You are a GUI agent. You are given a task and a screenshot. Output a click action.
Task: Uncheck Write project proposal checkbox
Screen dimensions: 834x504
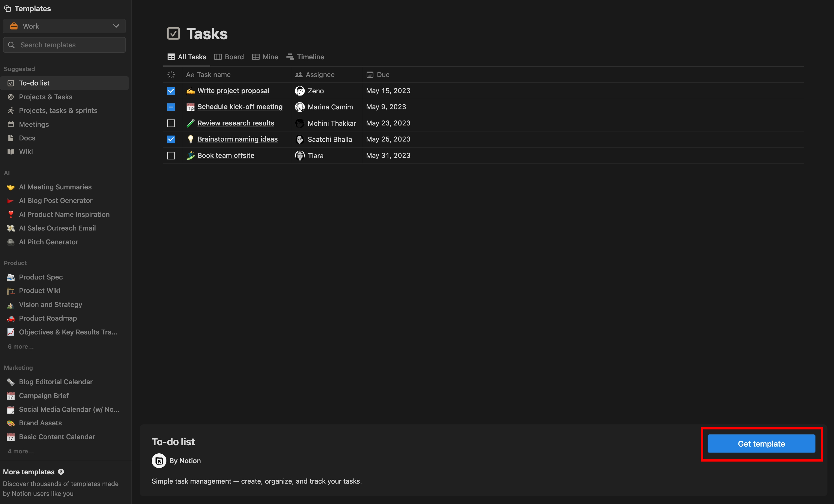coord(171,91)
